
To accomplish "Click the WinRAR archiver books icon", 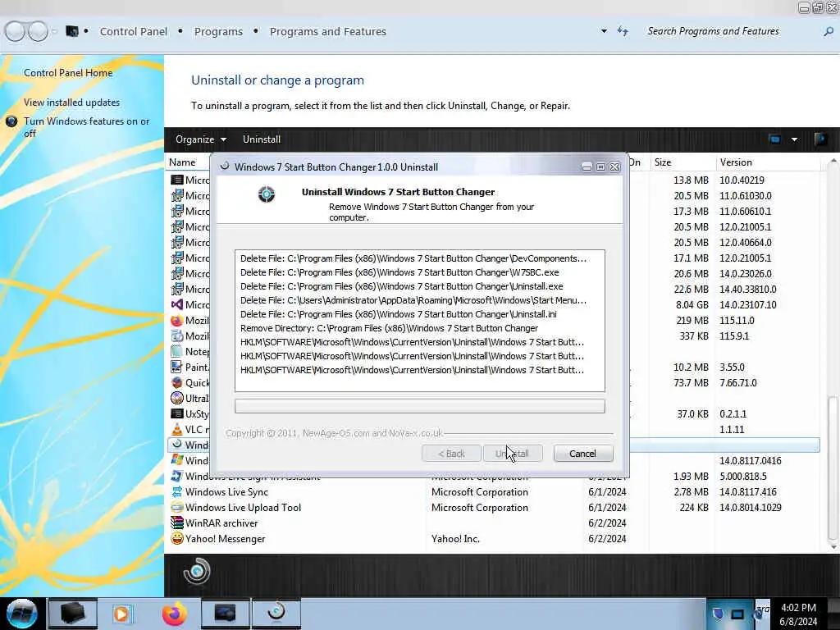I will 177,523.
